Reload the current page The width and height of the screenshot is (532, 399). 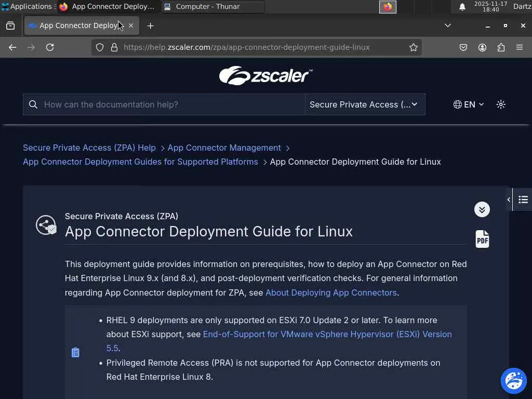click(x=50, y=47)
